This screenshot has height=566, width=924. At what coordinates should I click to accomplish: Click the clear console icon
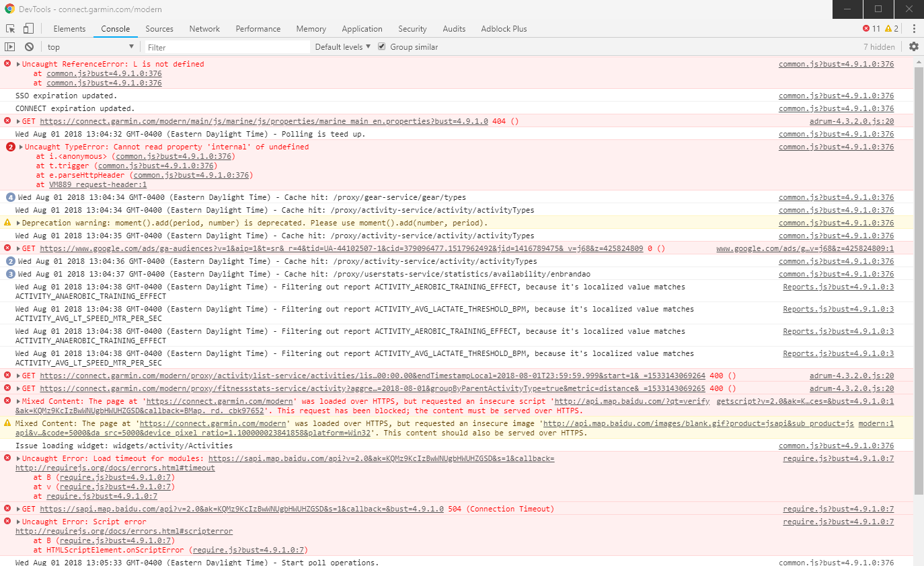(29, 47)
